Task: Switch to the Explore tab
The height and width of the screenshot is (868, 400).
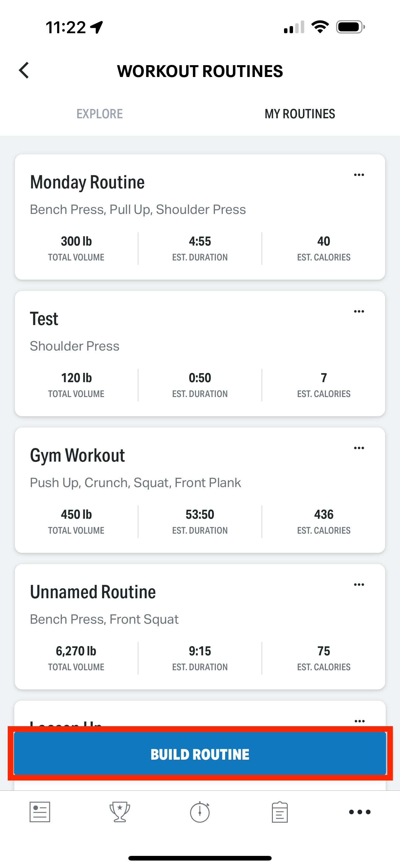Action: coord(100,114)
